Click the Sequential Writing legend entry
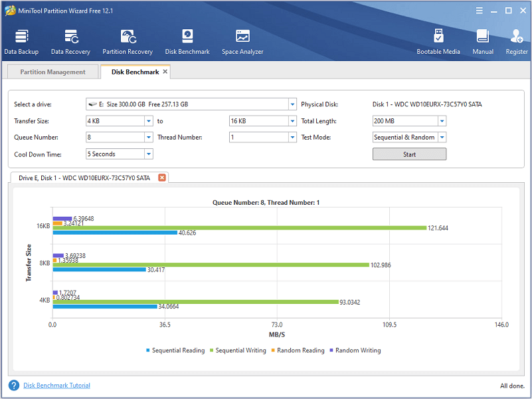The height and width of the screenshot is (399, 532). click(238, 350)
